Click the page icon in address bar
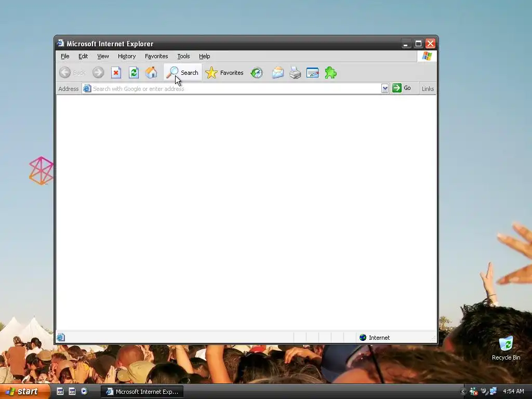This screenshot has width=532, height=399. pos(87,88)
